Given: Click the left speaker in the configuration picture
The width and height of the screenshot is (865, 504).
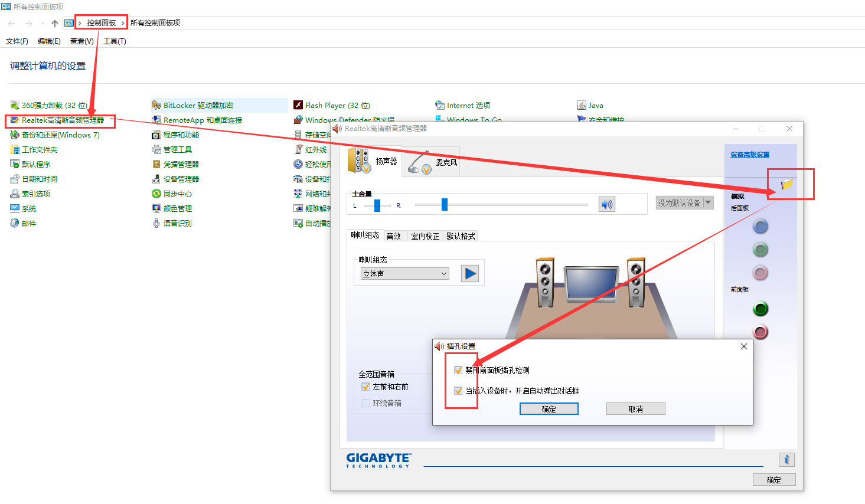Looking at the screenshot, I should 545,282.
